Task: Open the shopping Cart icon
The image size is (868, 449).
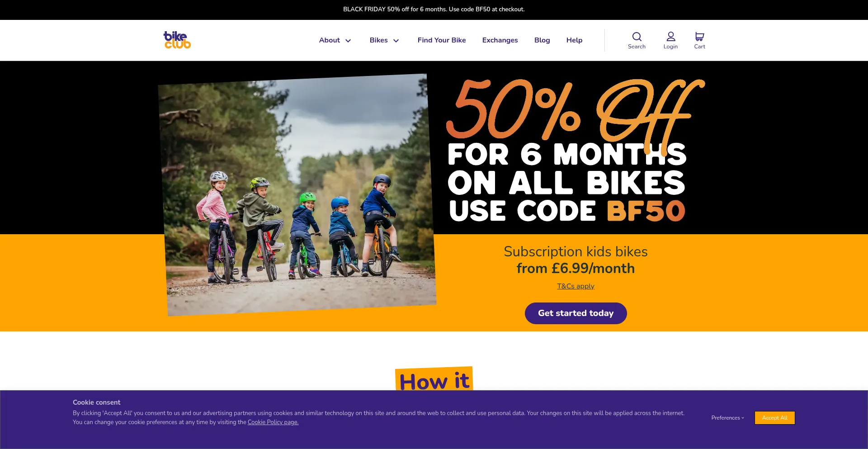Action: (699, 37)
